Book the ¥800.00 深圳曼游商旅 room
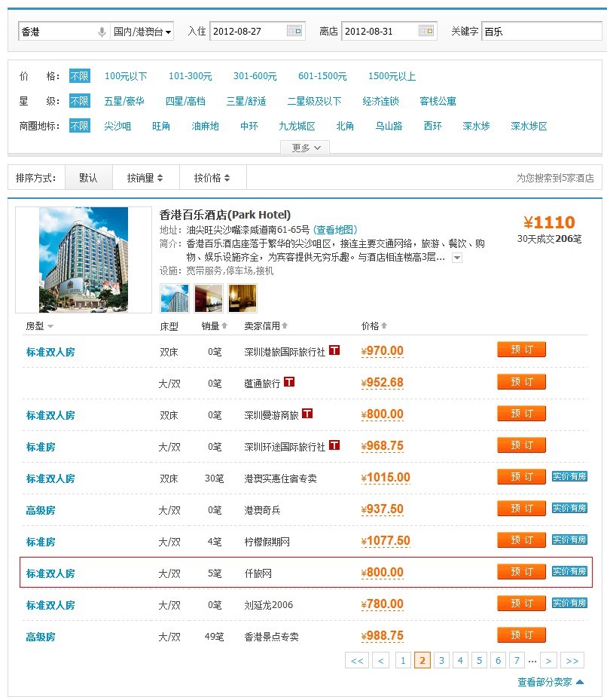The height and width of the screenshot is (700, 607). (x=521, y=414)
